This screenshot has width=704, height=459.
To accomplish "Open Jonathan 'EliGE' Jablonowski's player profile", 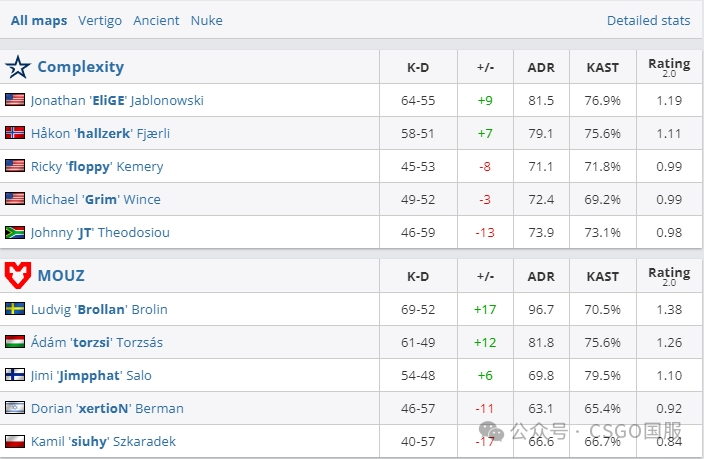I will (117, 100).
